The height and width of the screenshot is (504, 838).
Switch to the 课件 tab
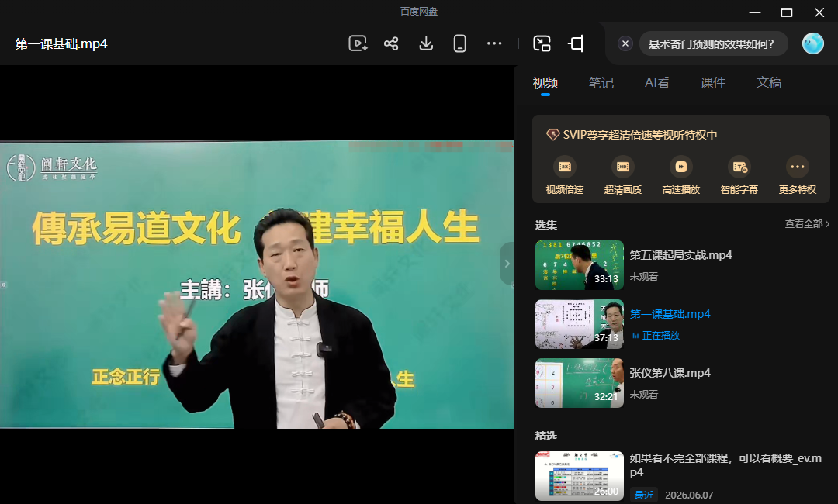pyautogui.click(x=713, y=83)
